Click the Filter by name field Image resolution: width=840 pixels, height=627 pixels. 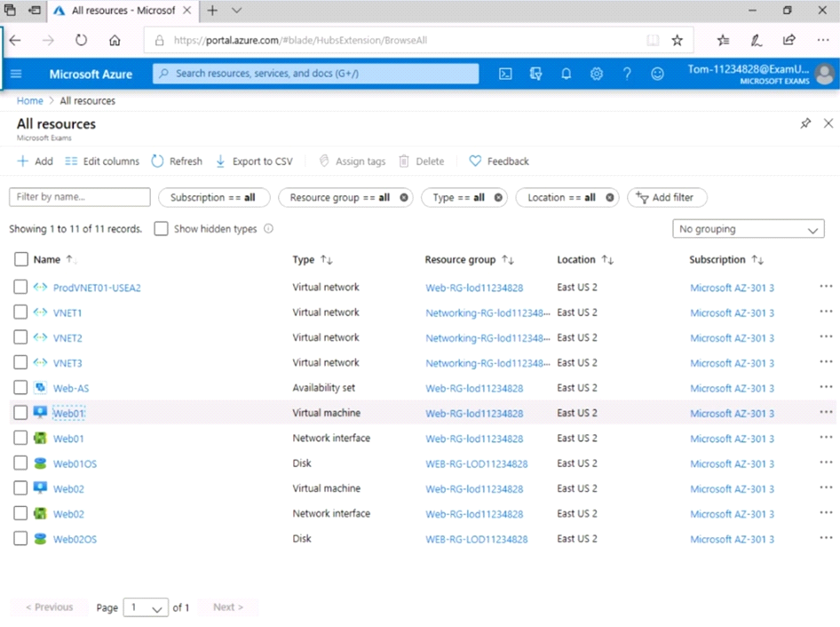(x=80, y=196)
